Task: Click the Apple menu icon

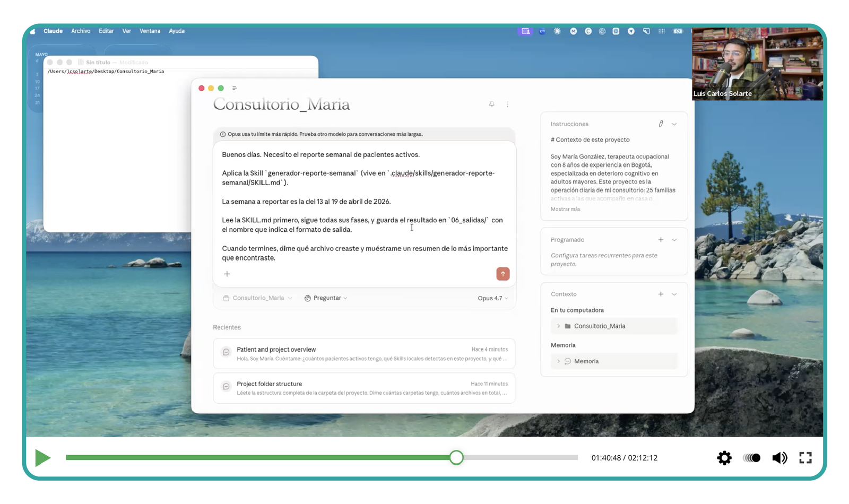Action: pyautogui.click(x=33, y=31)
